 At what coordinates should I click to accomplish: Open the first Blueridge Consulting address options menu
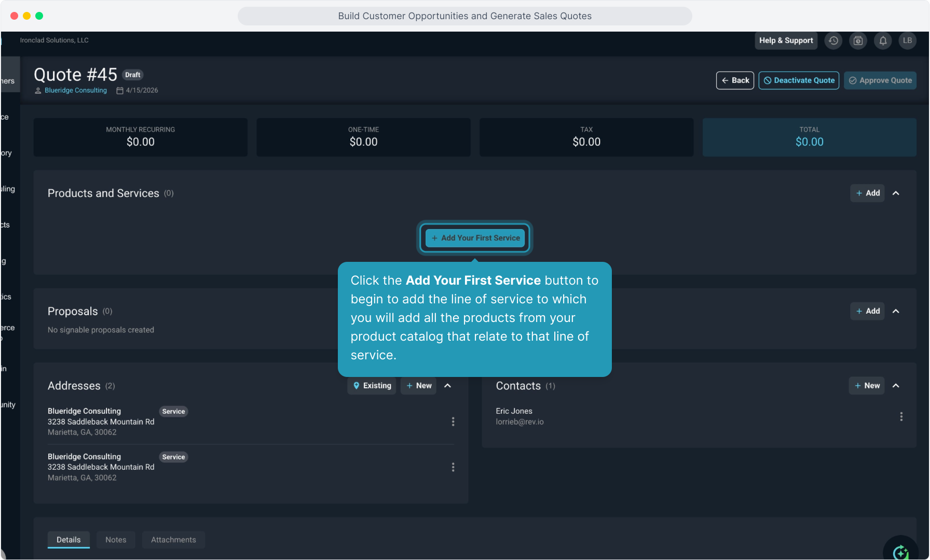(x=453, y=422)
